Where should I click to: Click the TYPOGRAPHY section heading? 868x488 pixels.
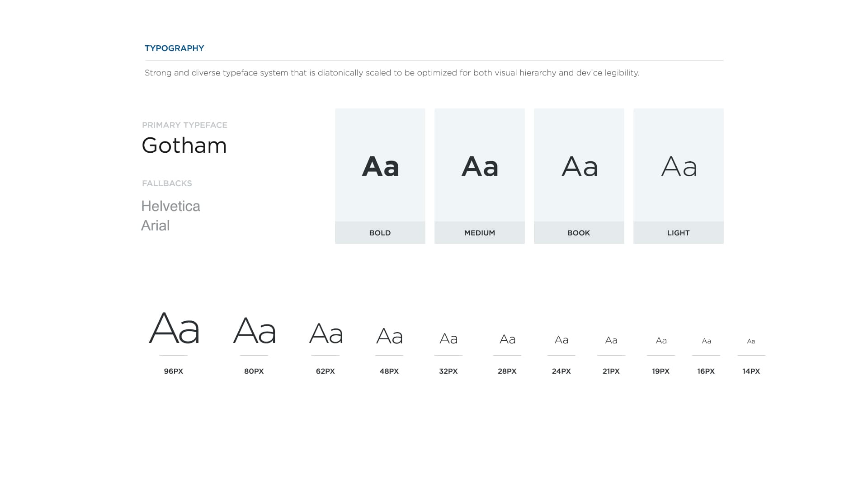[174, 48]
